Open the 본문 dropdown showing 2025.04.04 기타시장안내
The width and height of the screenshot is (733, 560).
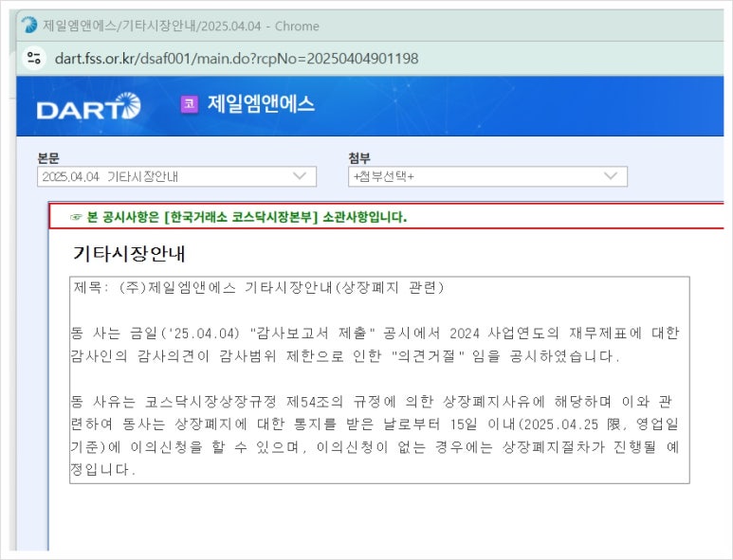[176, 176]
